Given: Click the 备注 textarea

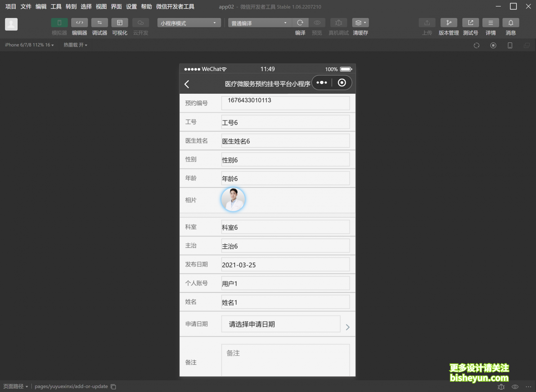Looking at the screenshot, I should (x=286, y=360).
